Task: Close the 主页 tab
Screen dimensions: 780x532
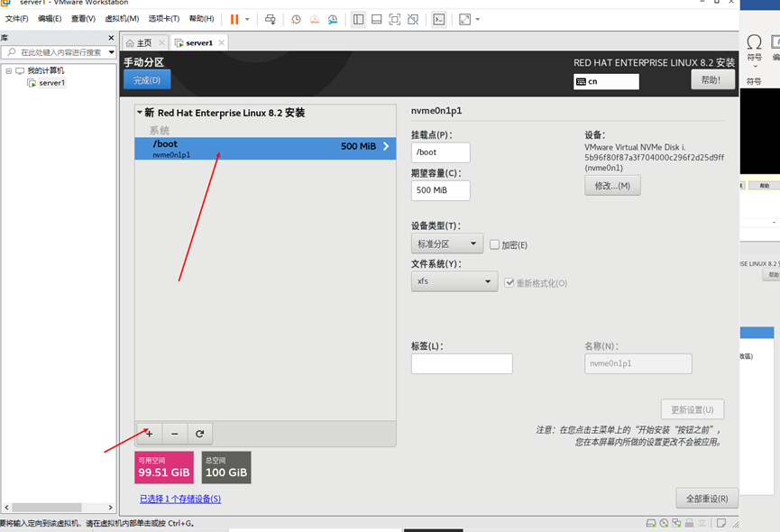Action: coord(161,42)
